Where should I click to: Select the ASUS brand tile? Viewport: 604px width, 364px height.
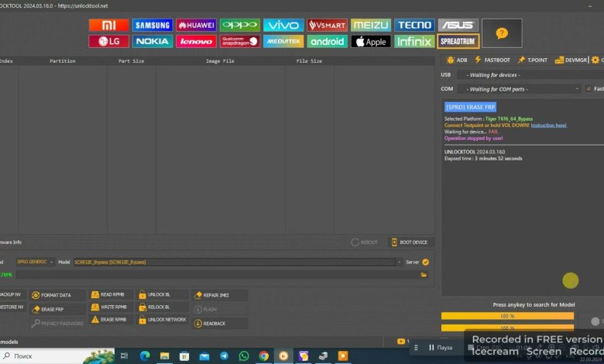(x=458, y=25)
